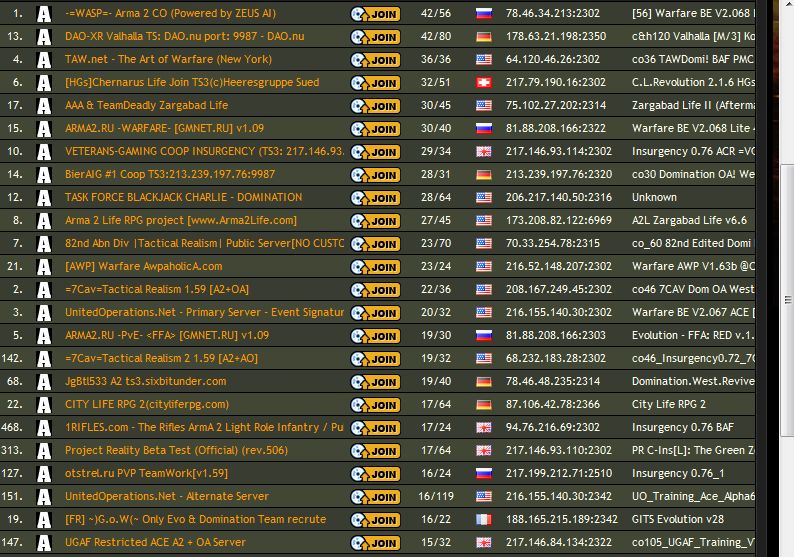Click the US flag beside 173.208.82.122:6969
794x557 pixels.
click(484, 220)
